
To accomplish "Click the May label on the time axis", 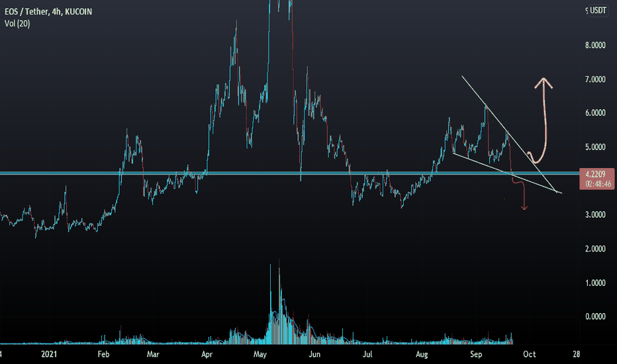I will (x=260, y=354).
